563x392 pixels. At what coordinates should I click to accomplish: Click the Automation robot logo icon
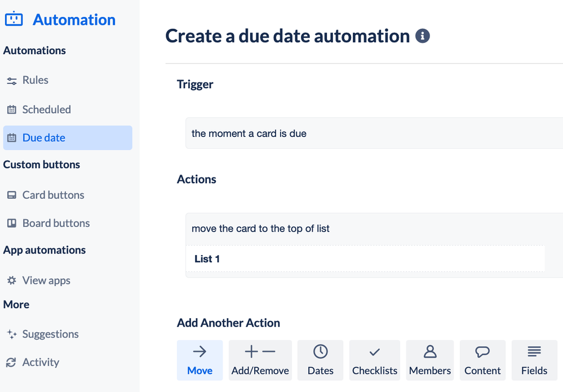coord(14,19)
